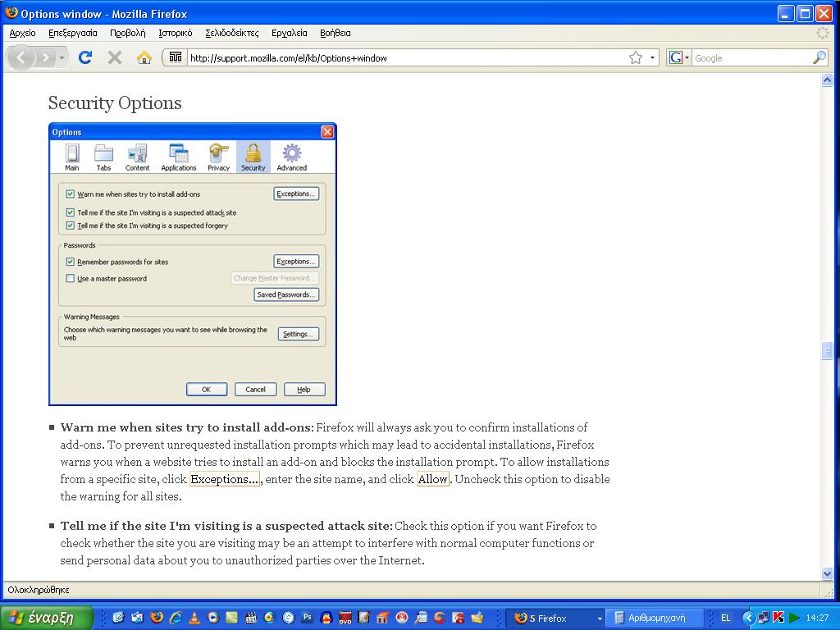840x630 pixels.
Task: Toggle the suspected forgery checkbox
Action: [x=70, y=226]
